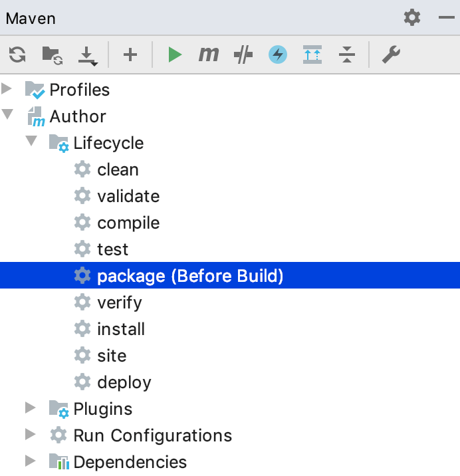Select the test lifecycle goal
460x476 pixels.
(x=112, y=249)
